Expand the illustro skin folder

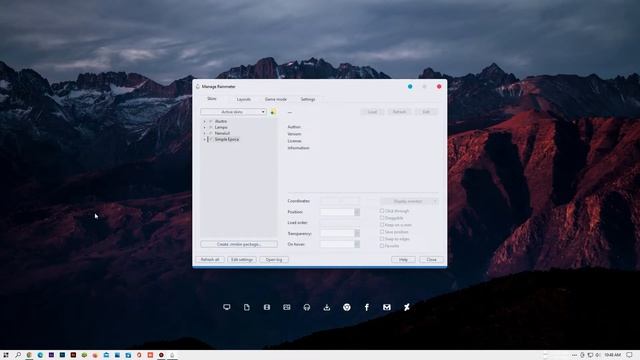tap(204, 122)
